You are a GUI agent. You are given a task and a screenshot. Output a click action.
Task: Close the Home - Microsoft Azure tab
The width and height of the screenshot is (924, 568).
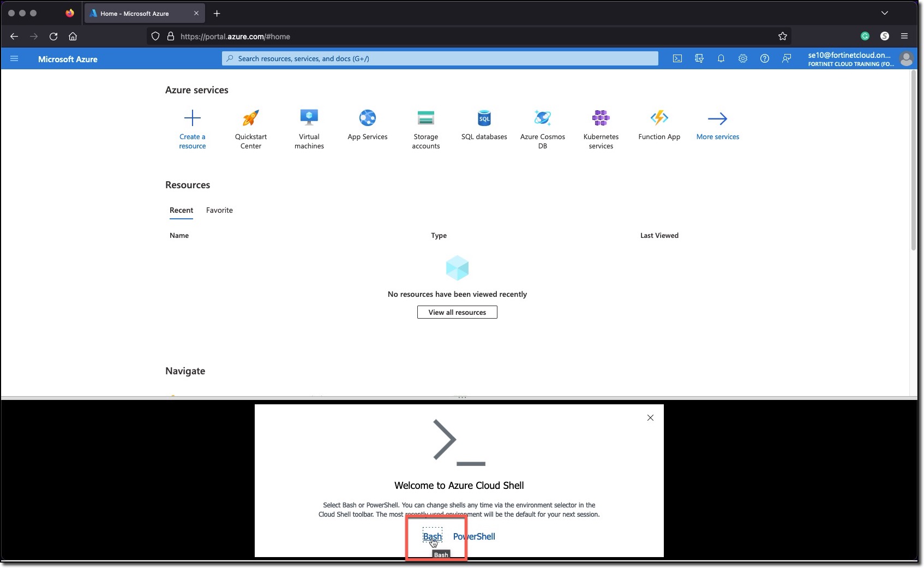point(196,14)
